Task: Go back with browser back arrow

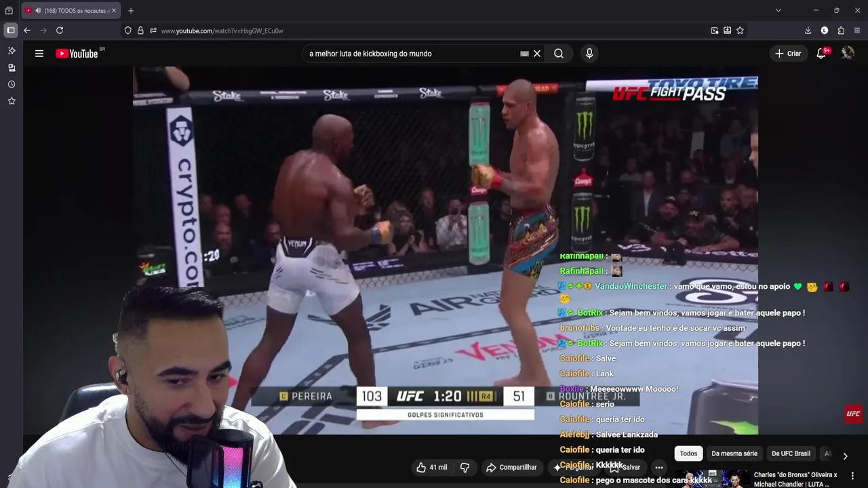Action: (x=27, y=30)
